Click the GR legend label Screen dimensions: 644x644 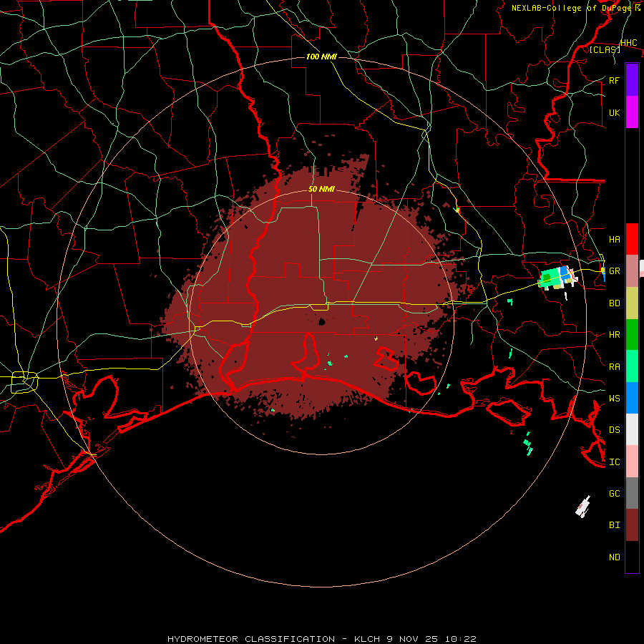tap(615, 271)
